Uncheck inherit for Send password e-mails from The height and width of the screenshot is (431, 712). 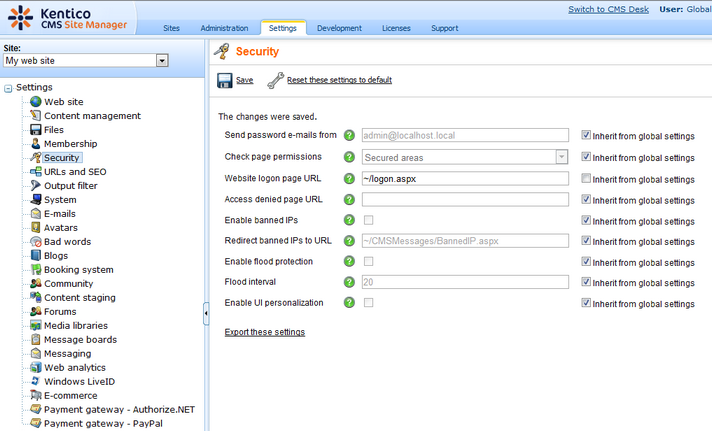(x=586, y=135)
